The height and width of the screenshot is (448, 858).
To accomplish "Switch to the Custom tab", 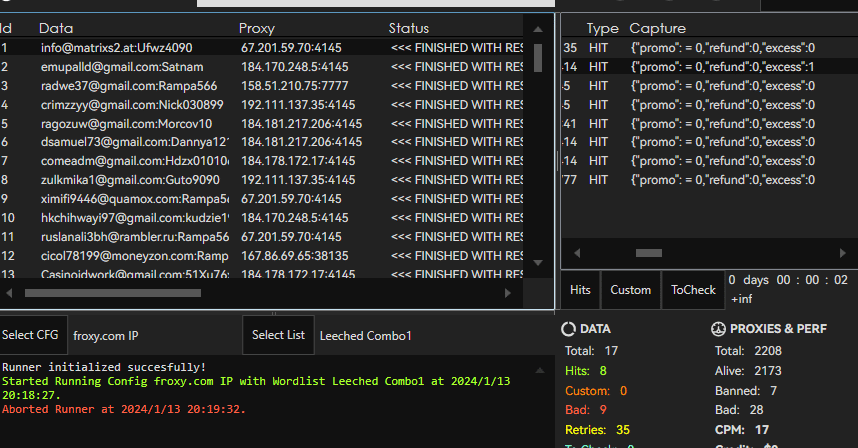I will click(630, 290).
